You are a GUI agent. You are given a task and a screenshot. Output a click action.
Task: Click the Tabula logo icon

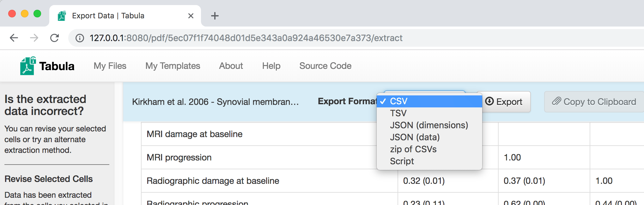(28, 66)
